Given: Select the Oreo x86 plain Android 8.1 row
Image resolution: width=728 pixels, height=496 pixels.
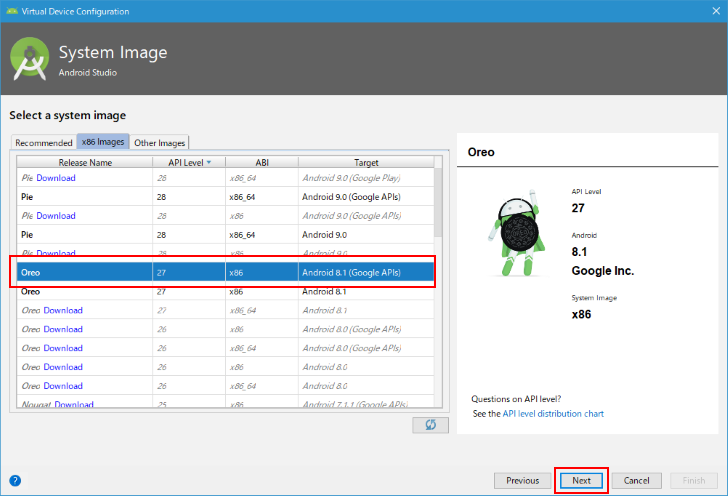Looking at the screenshot, I should [225, 292].
